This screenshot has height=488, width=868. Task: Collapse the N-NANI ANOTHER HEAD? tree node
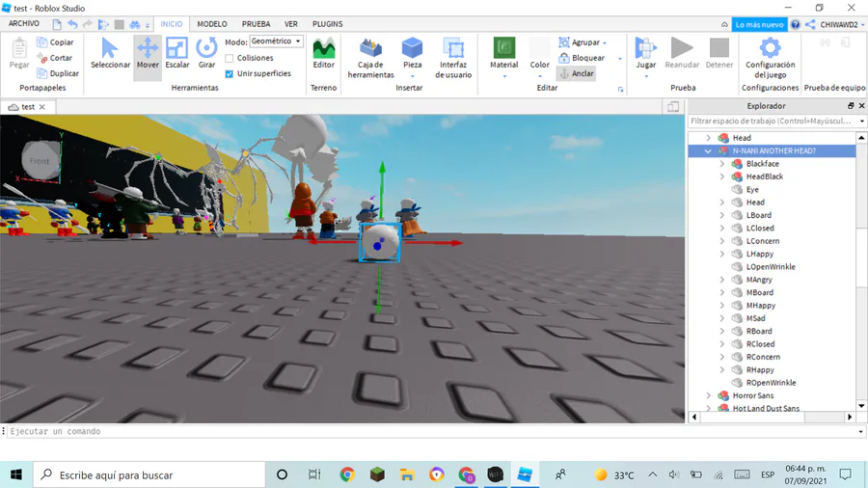[x=708, y=150]
